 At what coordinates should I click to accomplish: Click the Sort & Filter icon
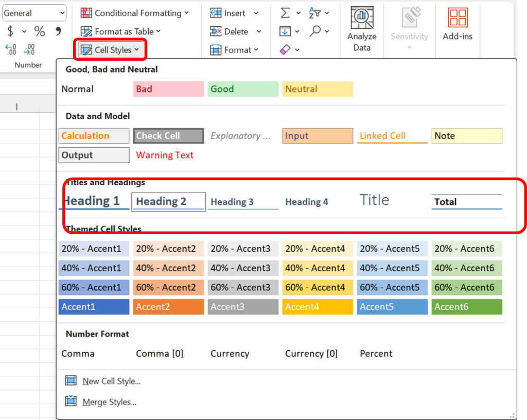coord(315,13)
